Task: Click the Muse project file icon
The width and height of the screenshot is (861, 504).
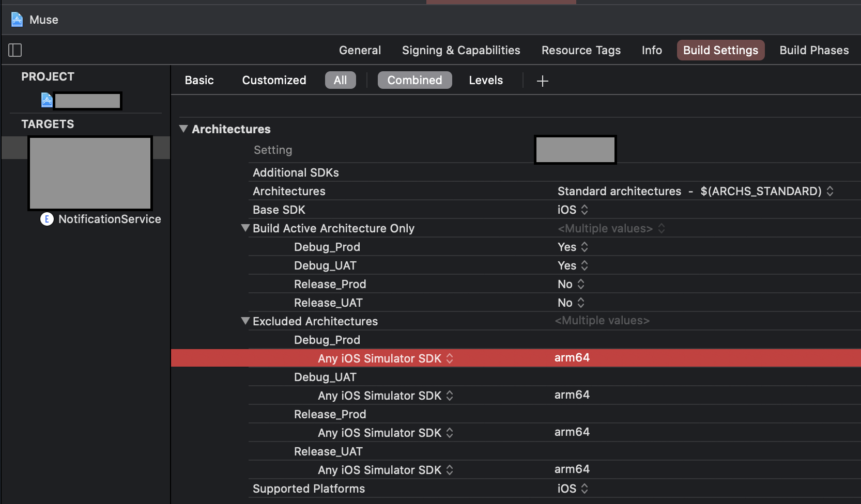Action: [x=17, y=20]
